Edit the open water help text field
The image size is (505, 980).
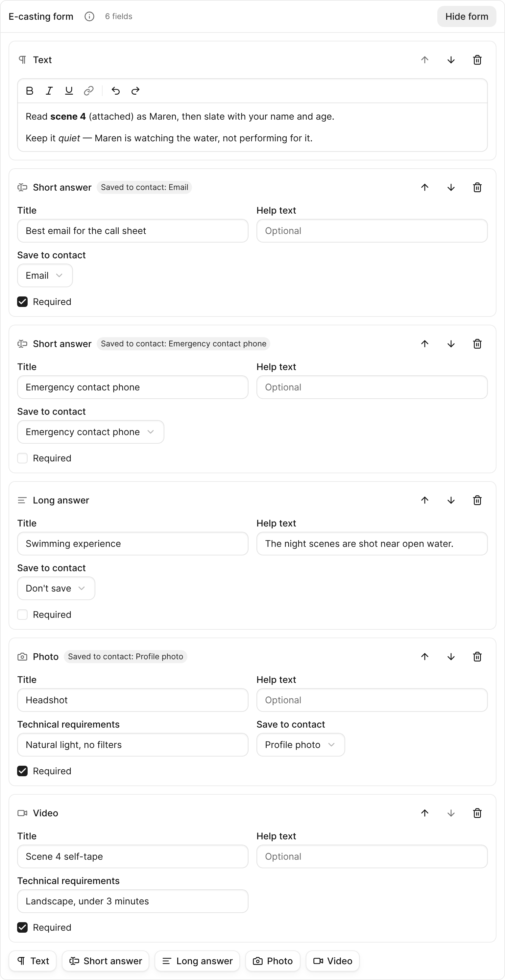coord(372,543)
